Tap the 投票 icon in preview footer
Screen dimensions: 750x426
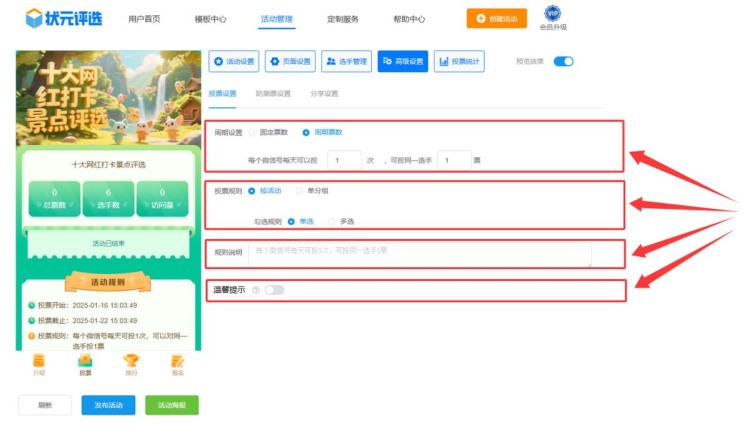point(85,362)
